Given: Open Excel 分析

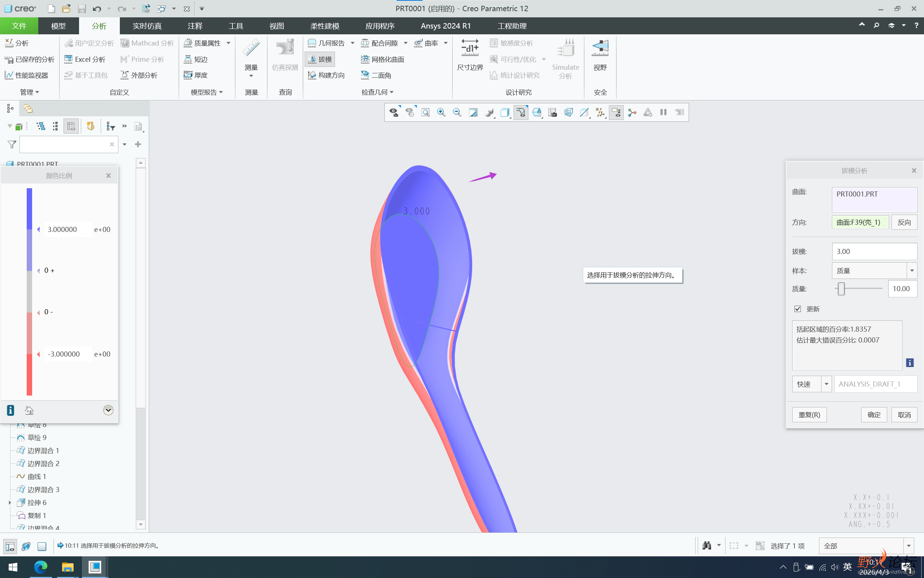Looking at the screenshot, I should point(85,59).
